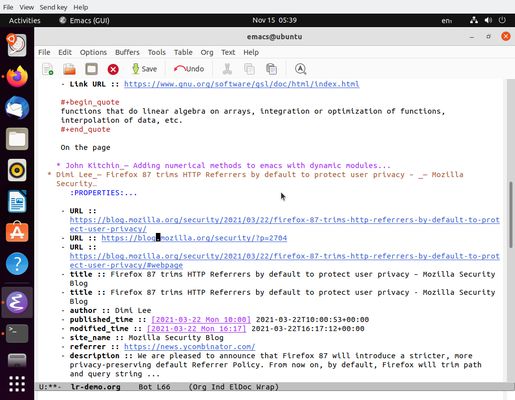515x400 pixels.
Task: Collapse the Dimi Lee Firefox 87 heading
Action: tap(256, 179)
